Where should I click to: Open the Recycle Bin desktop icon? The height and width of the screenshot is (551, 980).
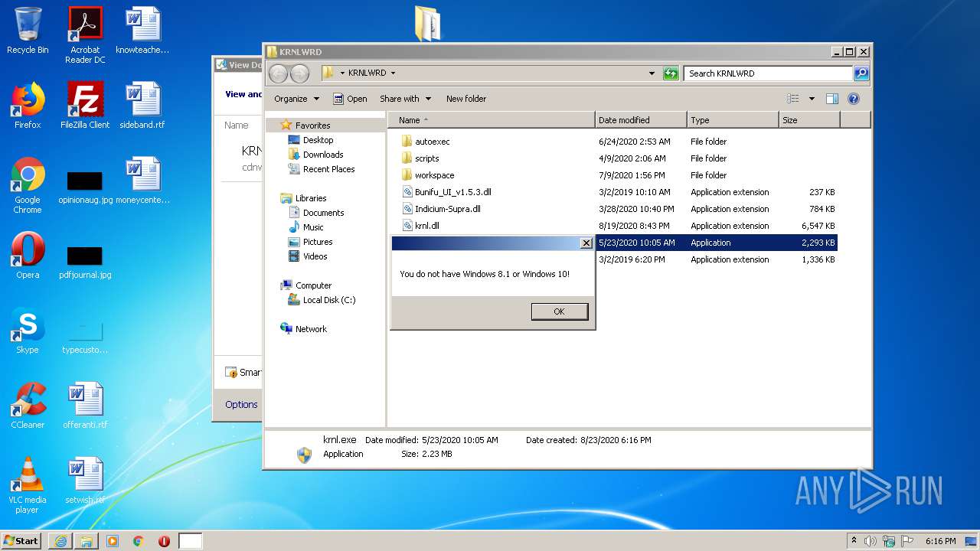pyautogui.click(x=28, y=31)
